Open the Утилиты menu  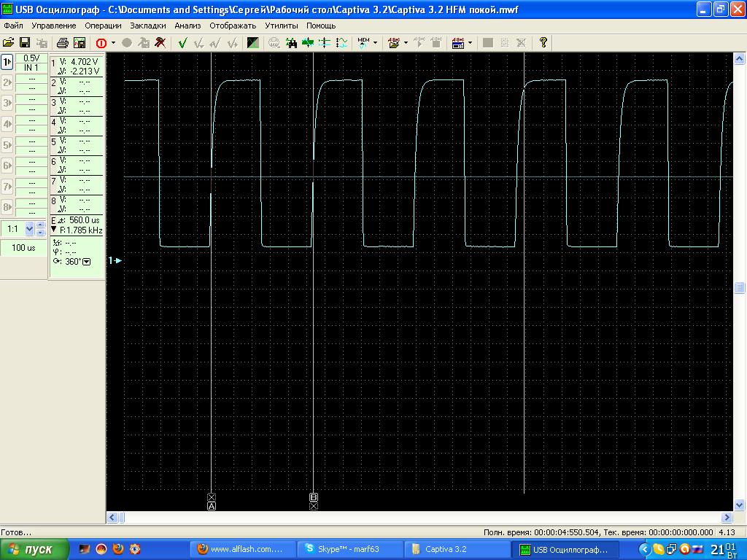pyautogui.click(x=281, y=26)
